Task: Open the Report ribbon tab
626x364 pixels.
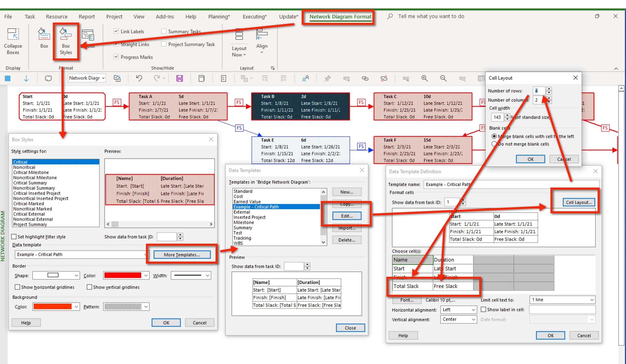Action: [x=87, y=17]
